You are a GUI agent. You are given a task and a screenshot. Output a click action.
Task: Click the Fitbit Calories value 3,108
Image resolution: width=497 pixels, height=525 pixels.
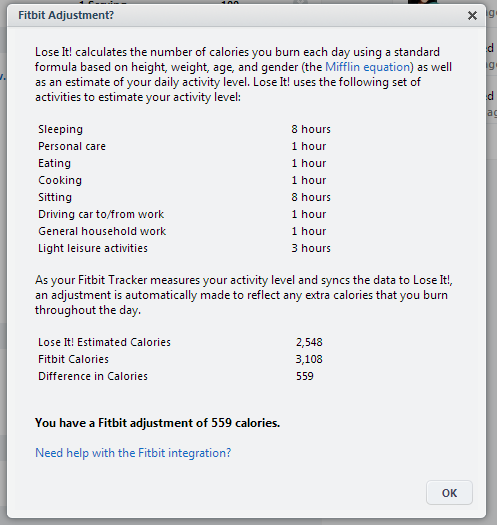[309, 359]
